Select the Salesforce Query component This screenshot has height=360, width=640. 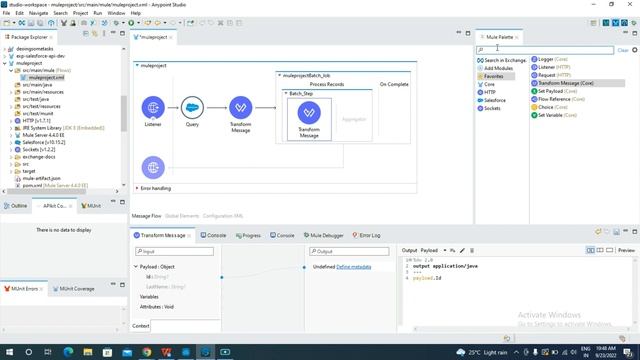click(x=192, y=108)
